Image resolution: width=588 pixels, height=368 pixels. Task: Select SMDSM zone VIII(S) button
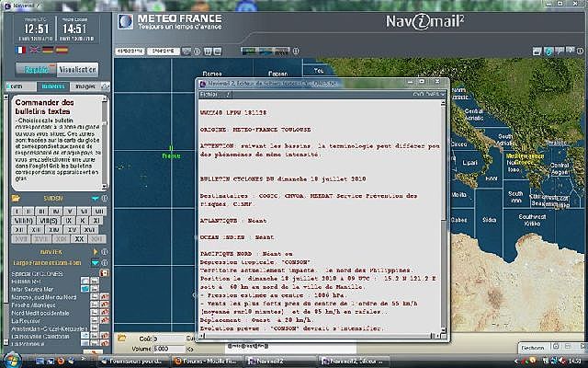pos(48,221)
